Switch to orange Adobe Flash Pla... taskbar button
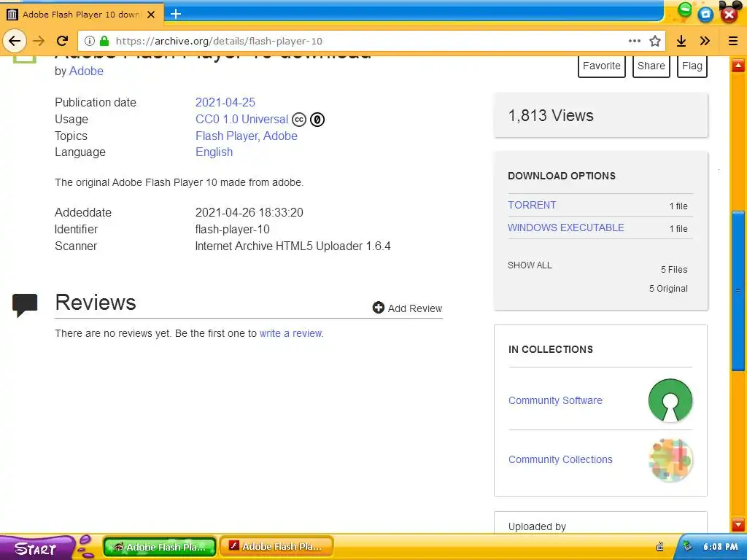Image resolution: width=747 pixels, height=560 pixels. (276, 547)
